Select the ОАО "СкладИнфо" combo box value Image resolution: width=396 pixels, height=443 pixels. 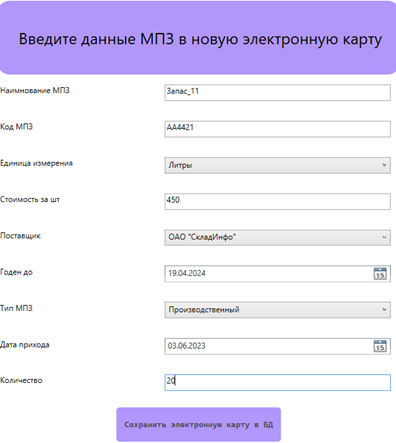[277, 237]
